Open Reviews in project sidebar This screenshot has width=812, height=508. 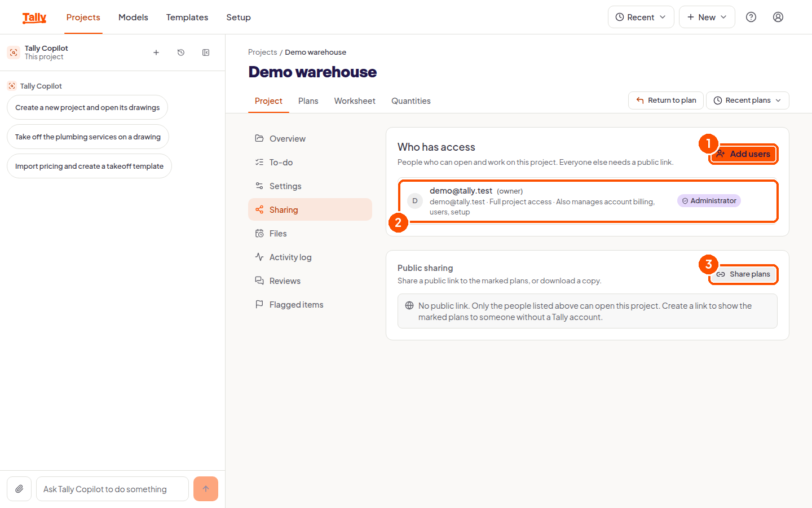pyautogui.click(x=310, y=281)
